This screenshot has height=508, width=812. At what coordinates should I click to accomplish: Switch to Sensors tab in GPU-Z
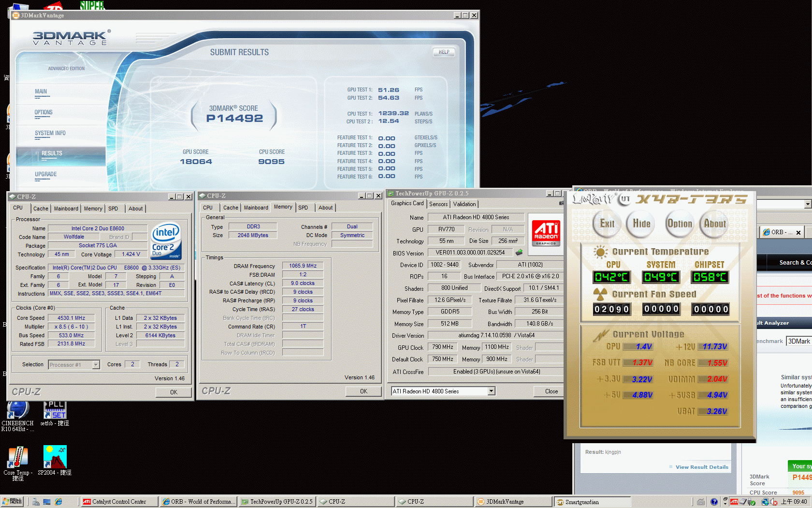(438, 204)
